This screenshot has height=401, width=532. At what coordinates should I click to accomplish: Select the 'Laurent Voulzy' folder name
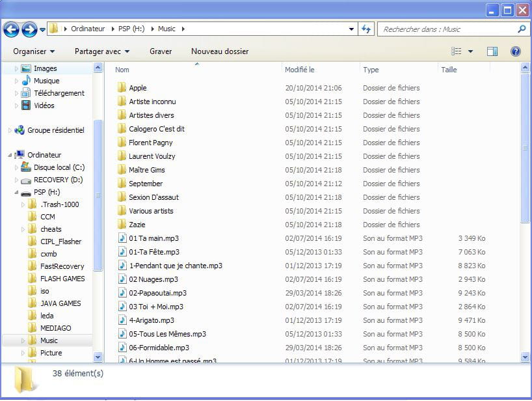[152, 156]
